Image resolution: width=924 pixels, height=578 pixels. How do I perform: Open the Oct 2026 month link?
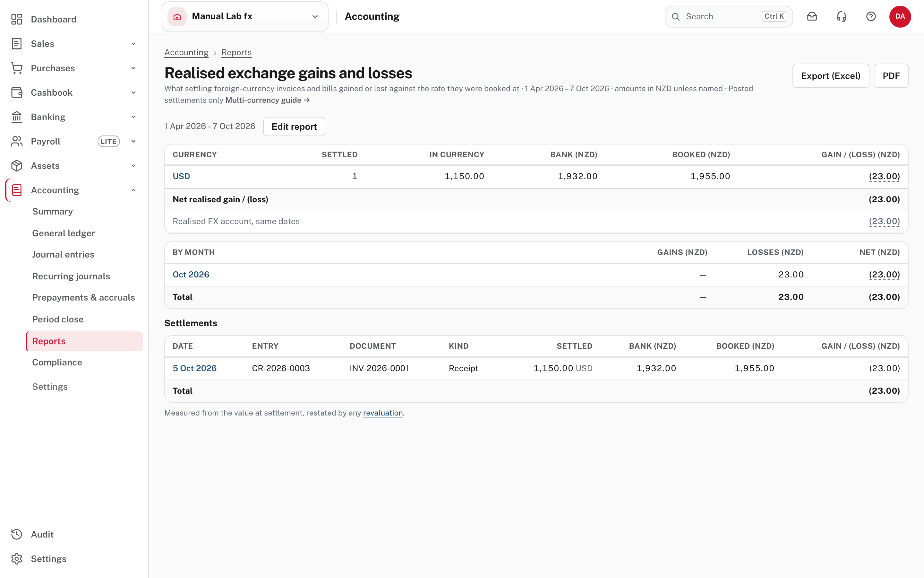[x=191, y=275]
